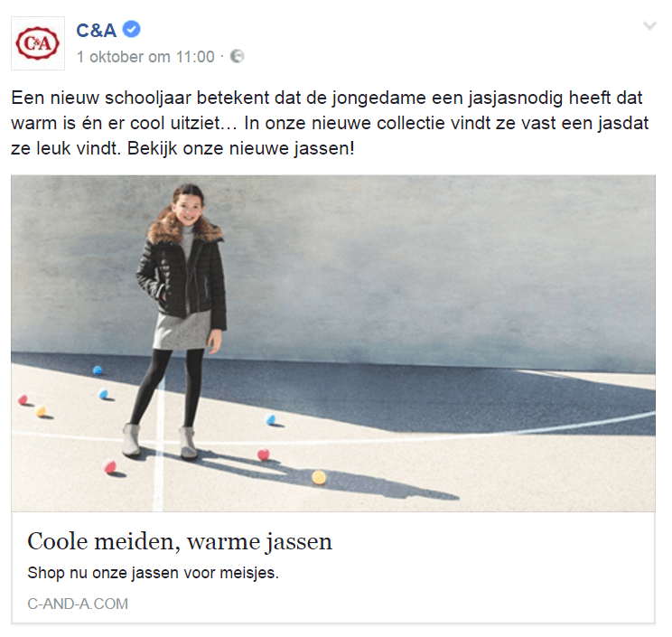Click the blue verified badge
This screenshot has height=637, width=672.
click(x=132, y=29)
